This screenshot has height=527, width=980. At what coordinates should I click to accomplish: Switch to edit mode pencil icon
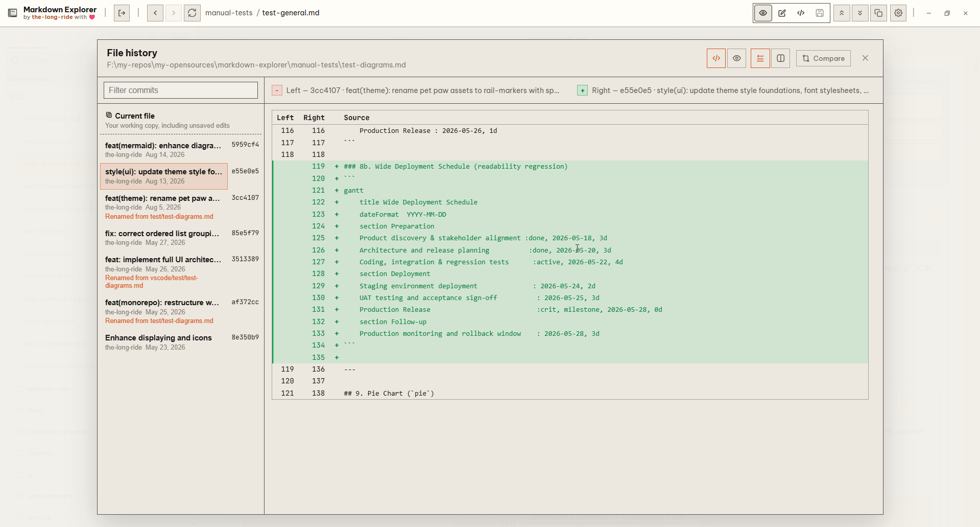(x=782, y=13)
